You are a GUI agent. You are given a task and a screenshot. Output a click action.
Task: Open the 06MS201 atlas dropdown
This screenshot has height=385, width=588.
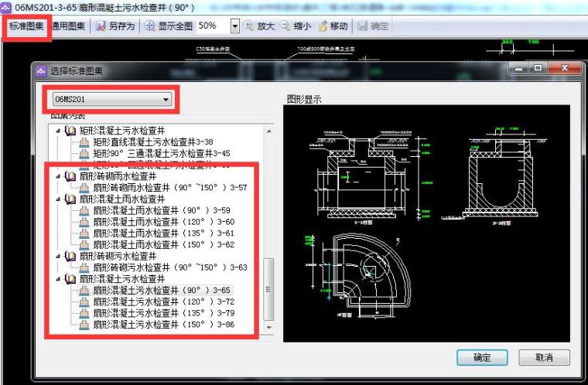[x=166, y=100]
